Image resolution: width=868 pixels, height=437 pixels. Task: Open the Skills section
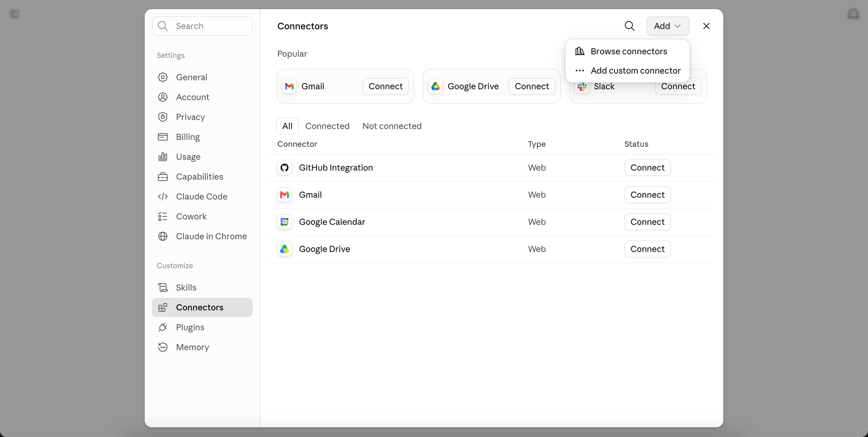click(x=202, y=288)
